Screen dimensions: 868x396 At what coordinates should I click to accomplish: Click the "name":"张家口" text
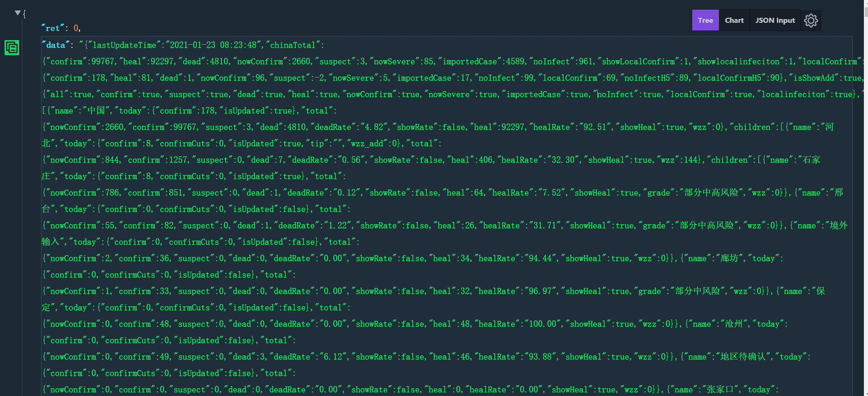pyautogui.click(x=705, y=390)
